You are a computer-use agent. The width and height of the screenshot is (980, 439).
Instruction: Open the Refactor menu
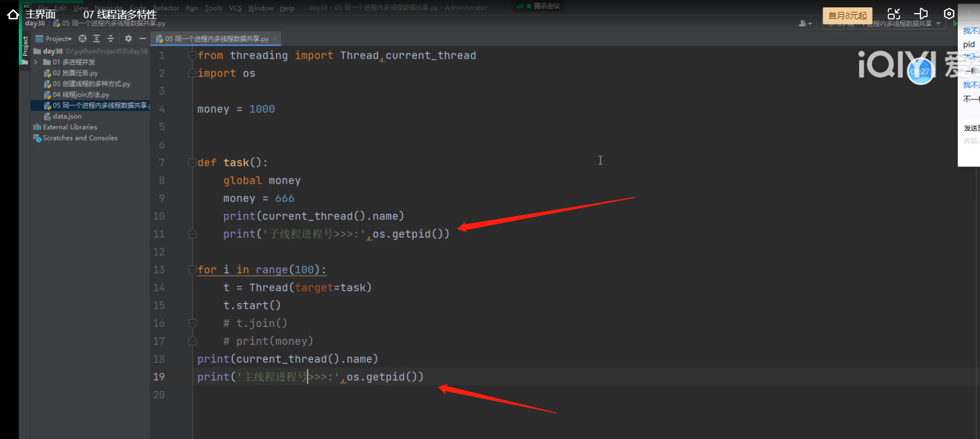[x=166, y=8]
